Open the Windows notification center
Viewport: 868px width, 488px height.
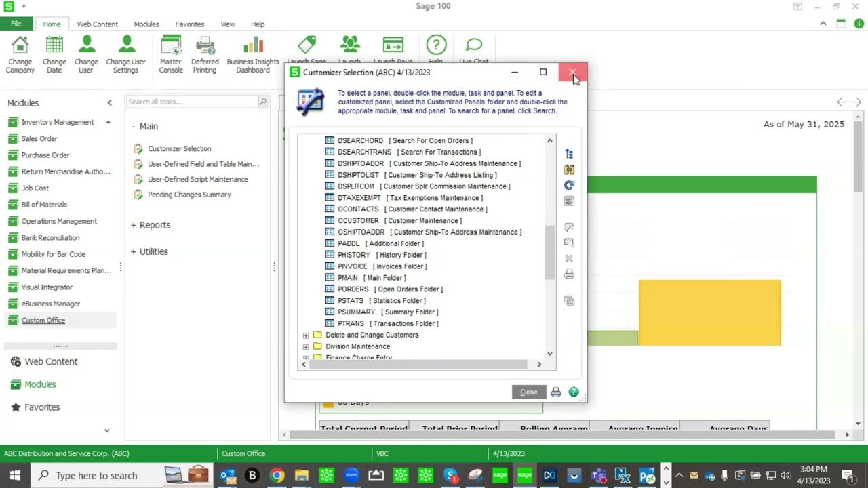click(x=848, y=475)
